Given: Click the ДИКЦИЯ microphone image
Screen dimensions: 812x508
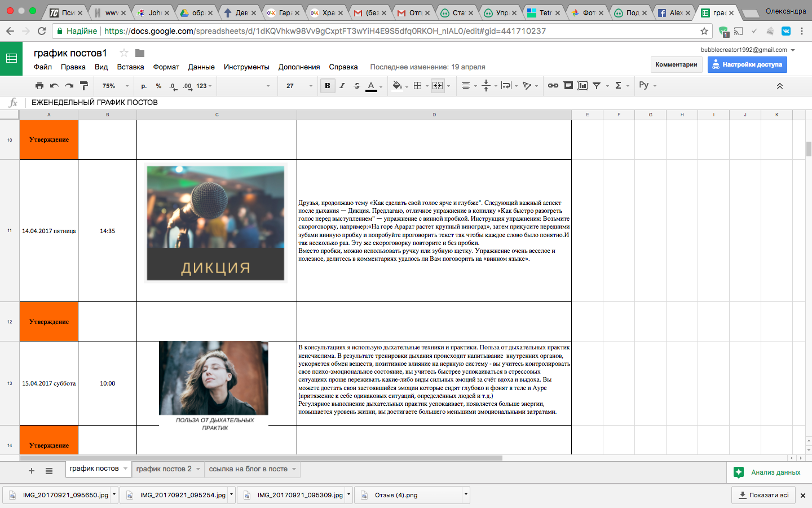Looking at the screenshot, I should 215,224.
